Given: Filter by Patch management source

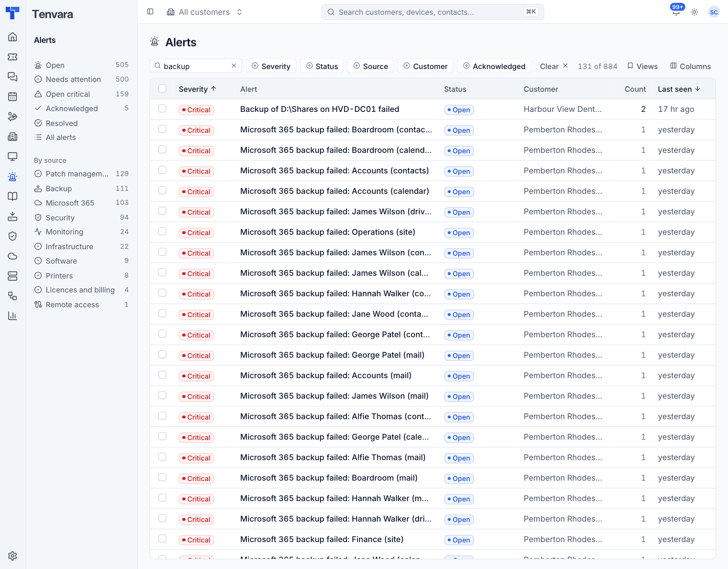Looking at the screenshot, I should pyautogui.click(x=81, y=174).
